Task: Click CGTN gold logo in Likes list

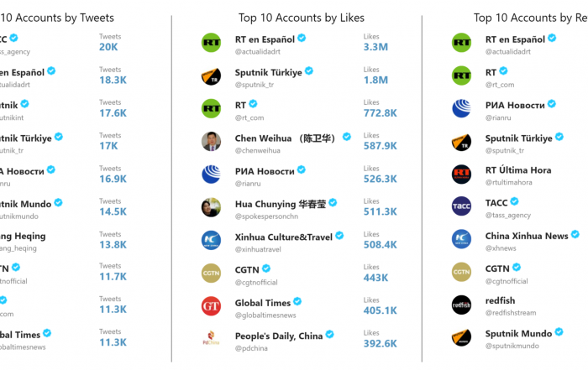Action: pyautogui.click(x=211, y=274)
